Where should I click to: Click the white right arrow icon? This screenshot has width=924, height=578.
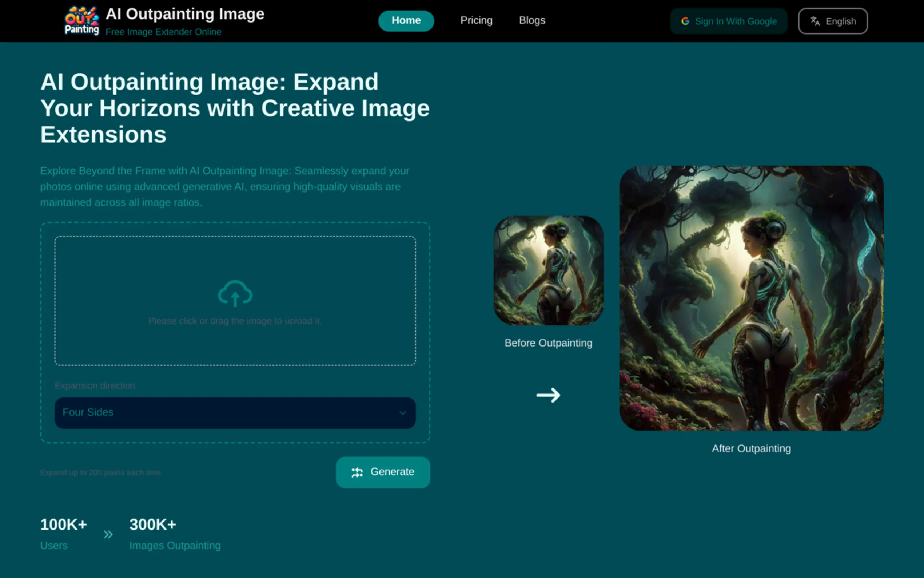click(x=548, y=395)
